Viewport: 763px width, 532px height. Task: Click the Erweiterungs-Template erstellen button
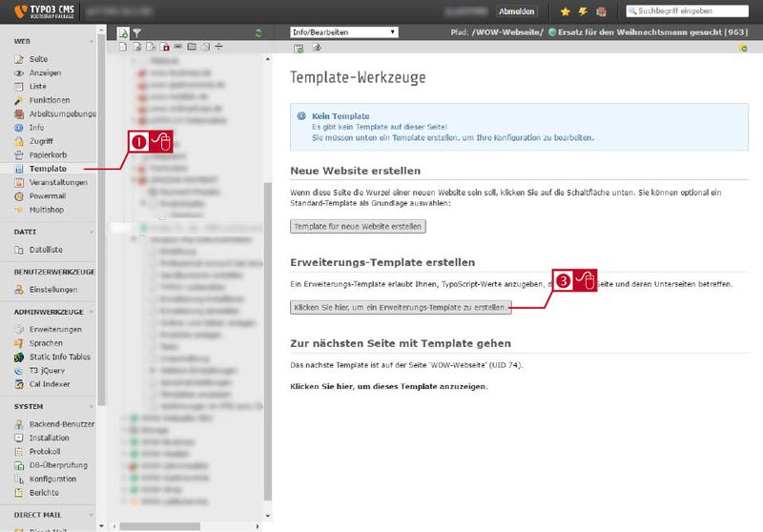pos(401,307)
